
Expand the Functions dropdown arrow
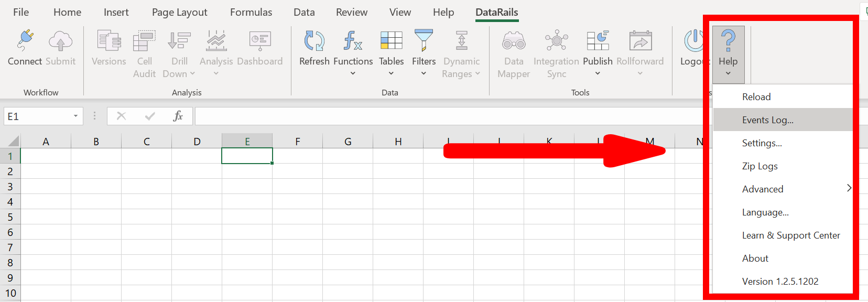point(353,73)
